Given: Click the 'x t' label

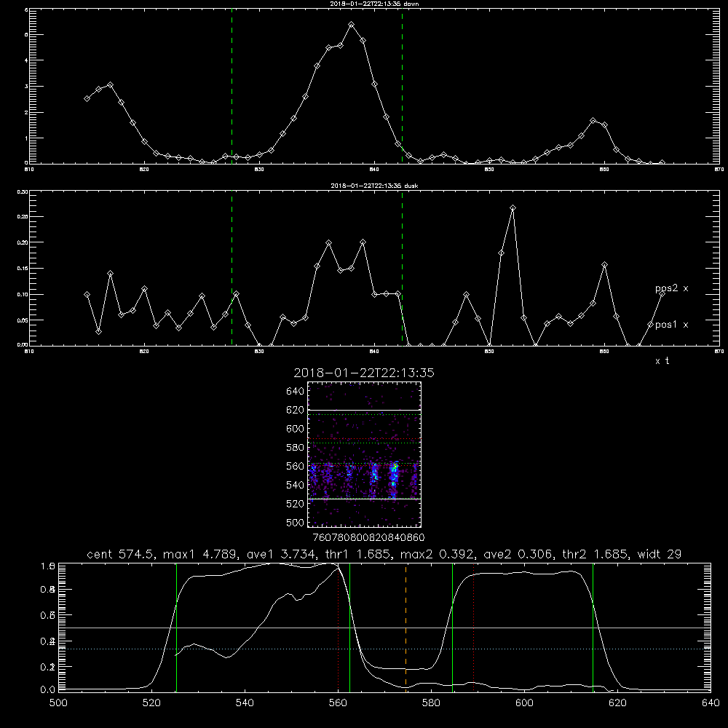Looking at the screenshot, I should pos(662,361).
